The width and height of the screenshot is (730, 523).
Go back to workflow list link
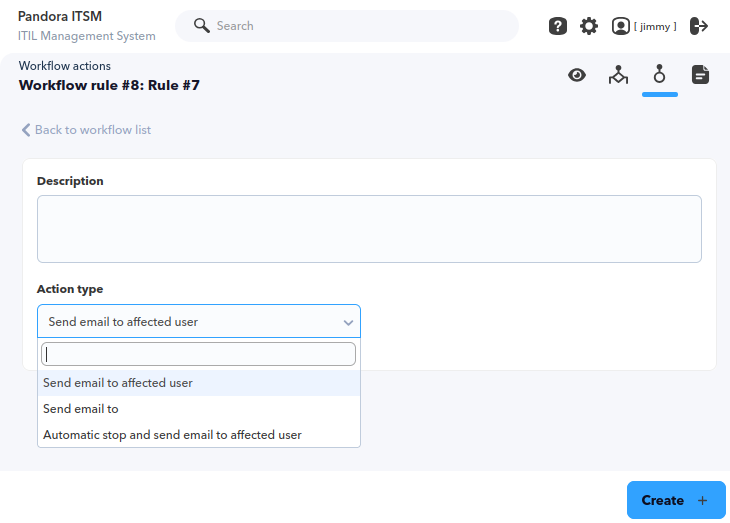point(93,130)
